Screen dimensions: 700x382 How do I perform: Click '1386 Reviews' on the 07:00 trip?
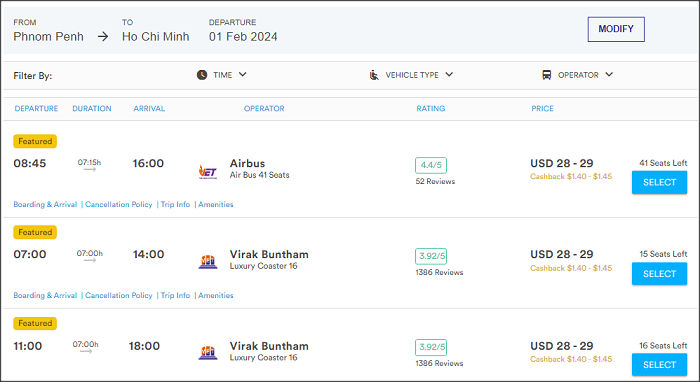tap(439, 272)
